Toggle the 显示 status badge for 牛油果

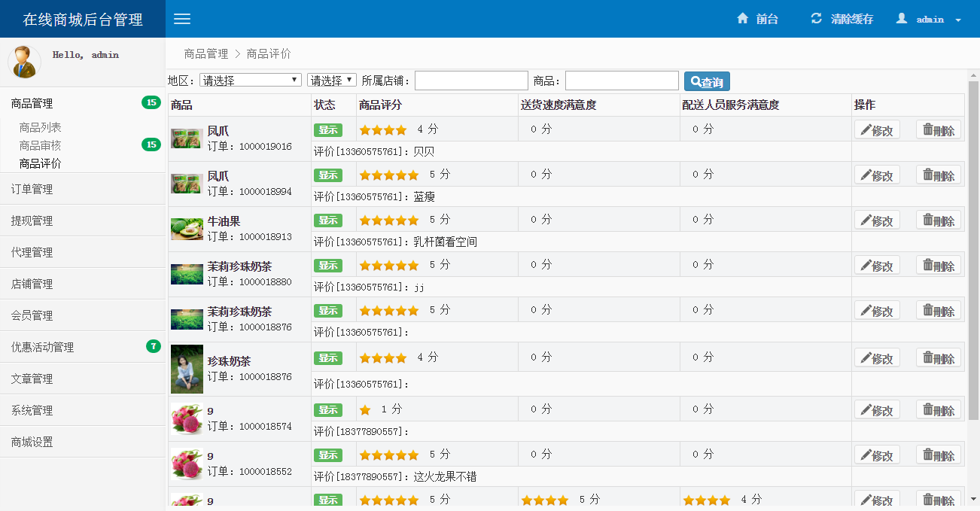[328, 221]
